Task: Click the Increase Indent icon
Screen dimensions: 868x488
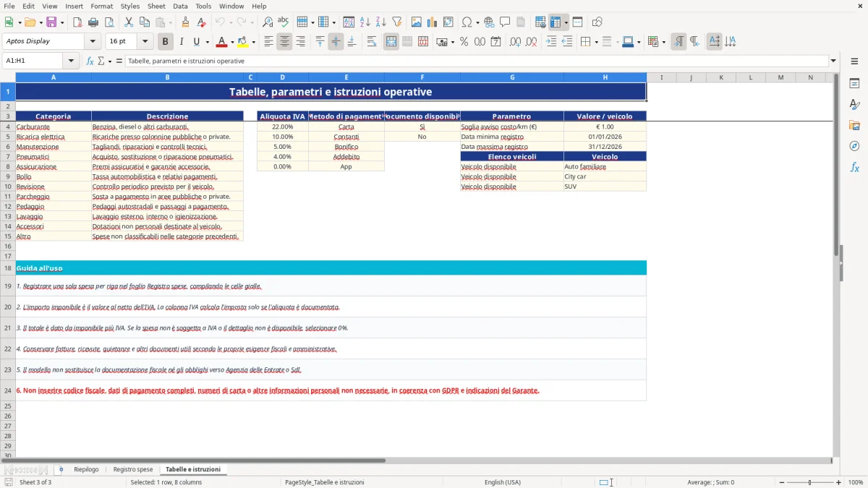Action: point(551,42)
